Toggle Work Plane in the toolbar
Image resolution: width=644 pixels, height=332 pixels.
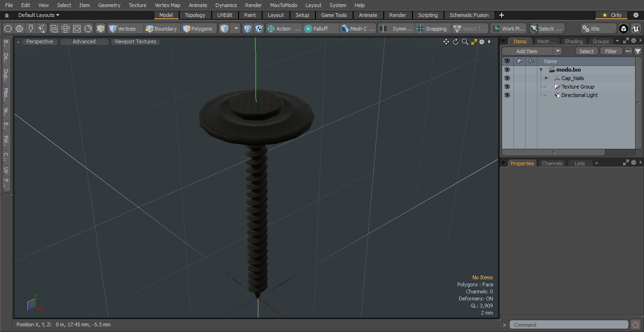pyautogui.click(x=508, y=29)
